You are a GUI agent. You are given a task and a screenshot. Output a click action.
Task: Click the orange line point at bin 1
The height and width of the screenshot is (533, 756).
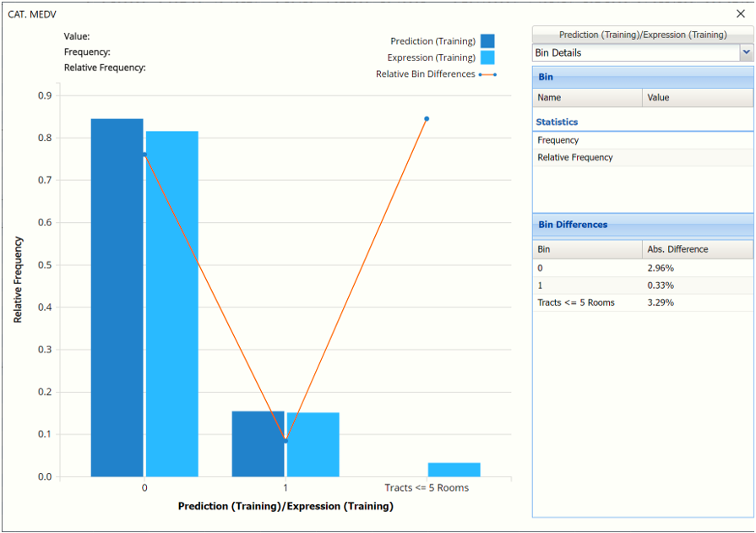pos(286,440)
